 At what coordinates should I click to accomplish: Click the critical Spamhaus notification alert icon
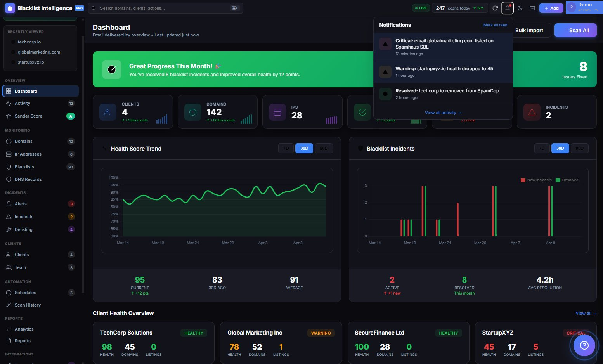(385, 44)
